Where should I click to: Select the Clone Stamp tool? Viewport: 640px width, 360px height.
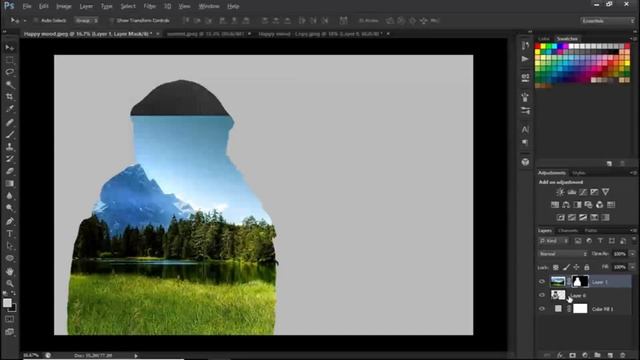tap(10, 147)
